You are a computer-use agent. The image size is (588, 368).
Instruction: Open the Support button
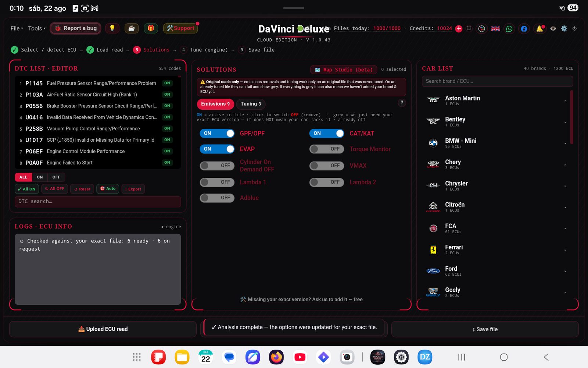(x=180, y=28)
